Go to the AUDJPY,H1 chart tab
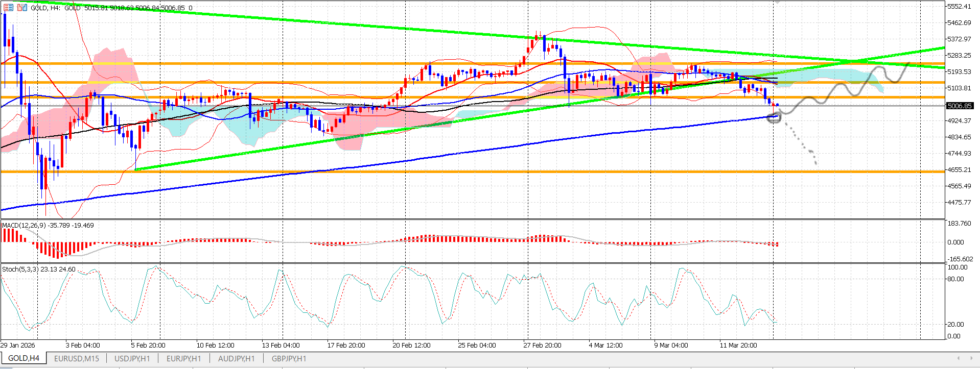 pyautogui.click(x=236, y=358)
